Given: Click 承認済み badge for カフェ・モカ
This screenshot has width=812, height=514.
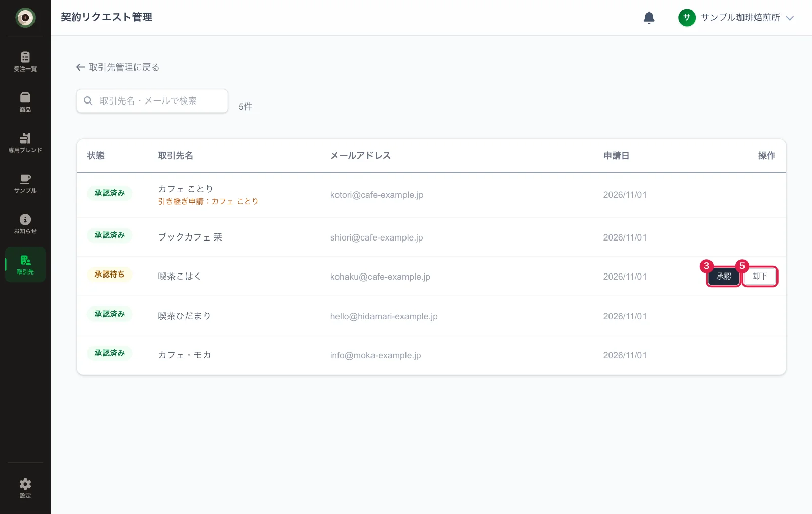Looking at the screenshot, I should 110,353.
